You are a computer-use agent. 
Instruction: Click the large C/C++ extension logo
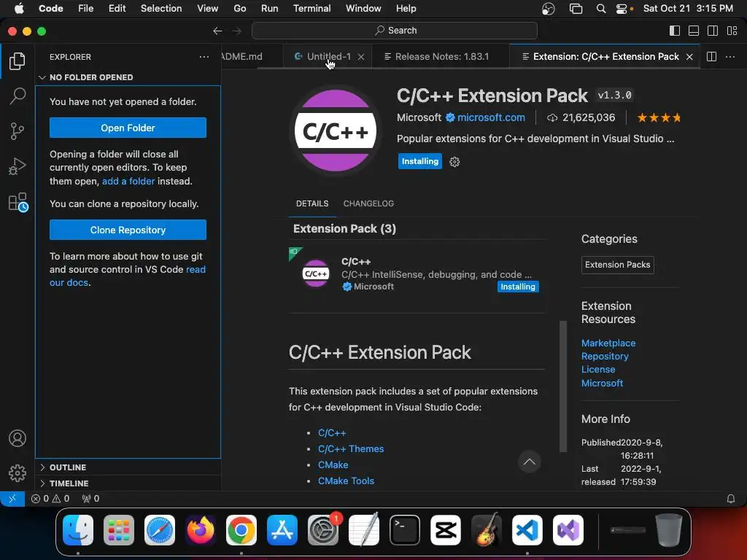[x=336, y=131]
